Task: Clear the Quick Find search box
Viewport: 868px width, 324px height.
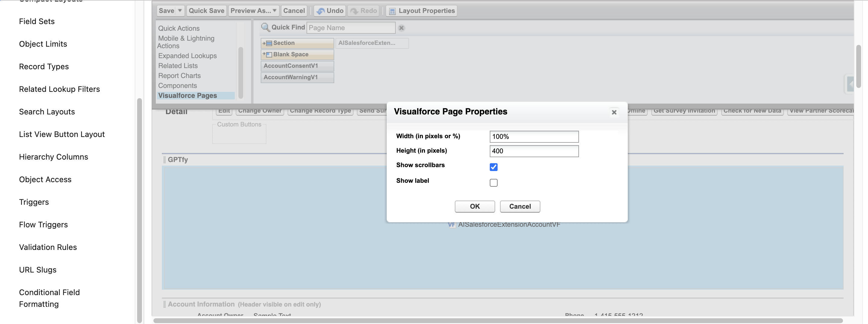Action: click(x=401, y=28)
